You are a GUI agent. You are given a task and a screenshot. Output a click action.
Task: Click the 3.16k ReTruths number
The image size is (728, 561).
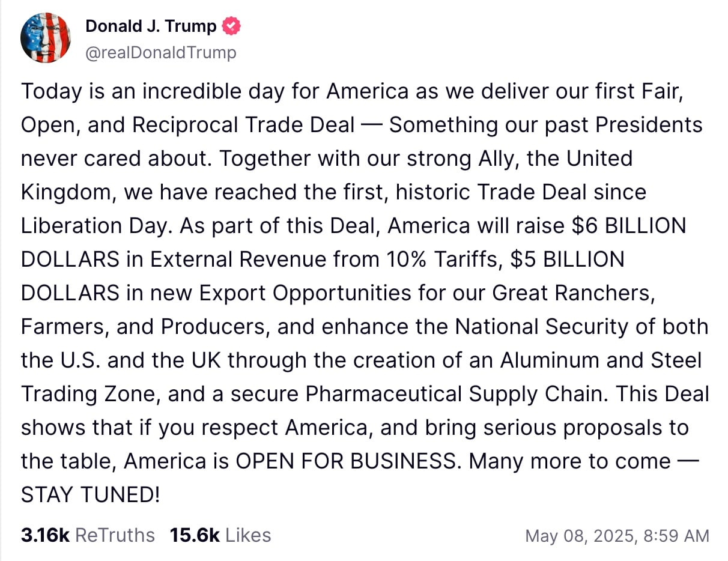tap(44, 535)
